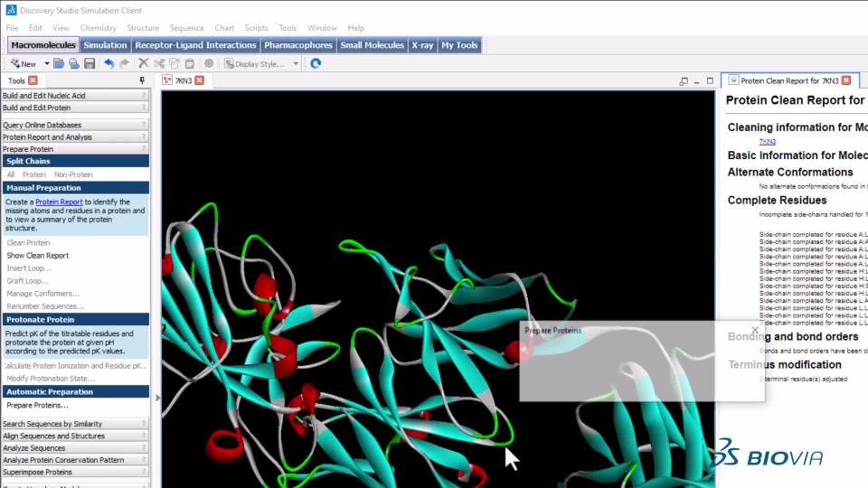This screenshot has width=868, height=488.
Task: Open the Structure menu
Action: [143, 28]
